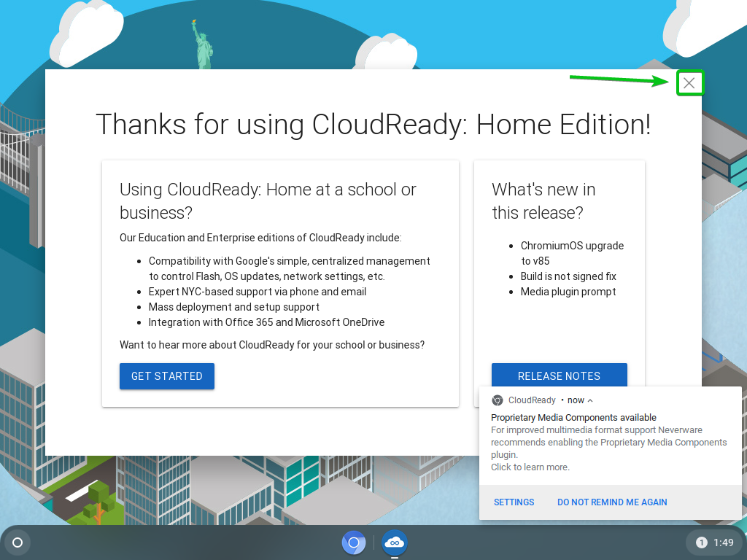The height and width of the screenshot is (560, 747).
Task: Click 'Proprietary Media Components available' notification title
Action: tap(573, 418)
